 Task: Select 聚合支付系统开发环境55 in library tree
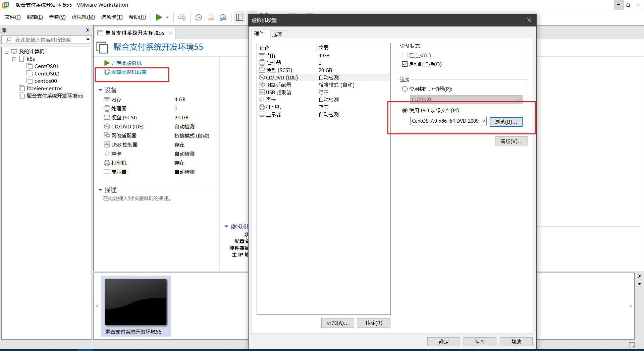(55, 96)
